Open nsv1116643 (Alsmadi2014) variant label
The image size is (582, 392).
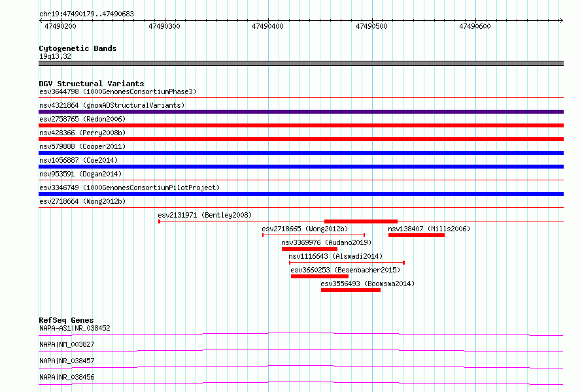point(335,256)
